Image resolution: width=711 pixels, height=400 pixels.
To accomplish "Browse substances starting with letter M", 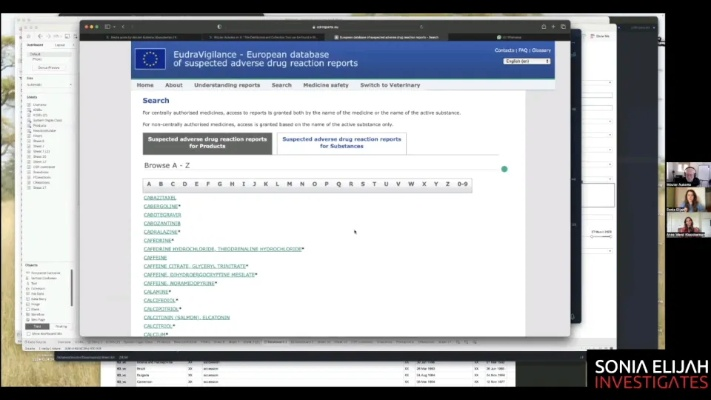I will [x=289, y=184].
